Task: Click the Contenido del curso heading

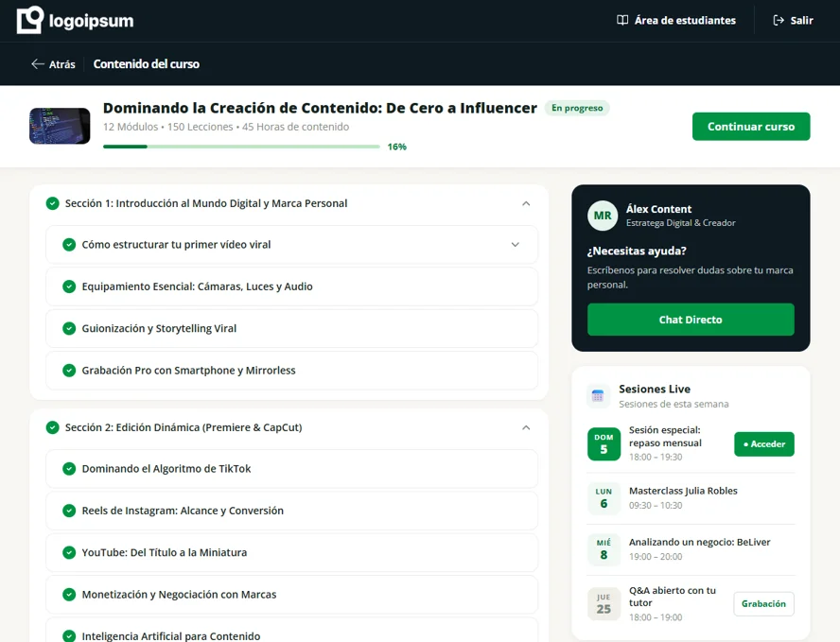Action: (x=147, y=64)
